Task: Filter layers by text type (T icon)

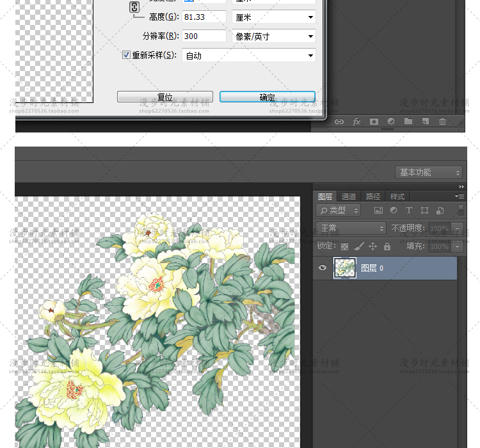Action: (x=409, y=210)
